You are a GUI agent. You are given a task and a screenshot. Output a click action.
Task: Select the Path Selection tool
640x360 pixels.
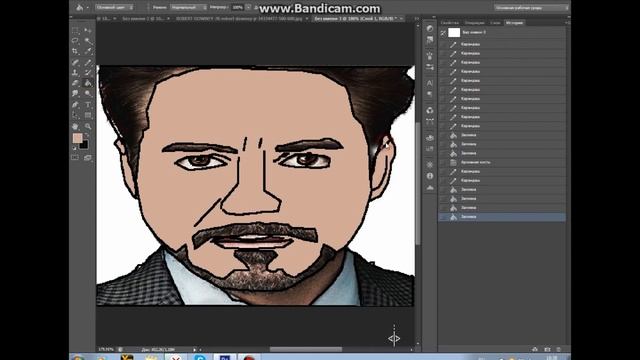coord(76,116)
